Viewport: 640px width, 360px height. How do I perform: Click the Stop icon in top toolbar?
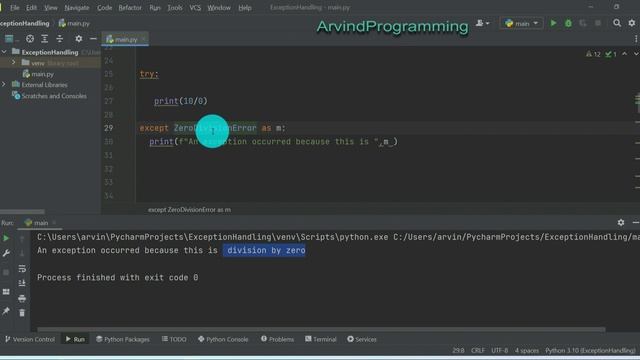click(x=598, y=23)
